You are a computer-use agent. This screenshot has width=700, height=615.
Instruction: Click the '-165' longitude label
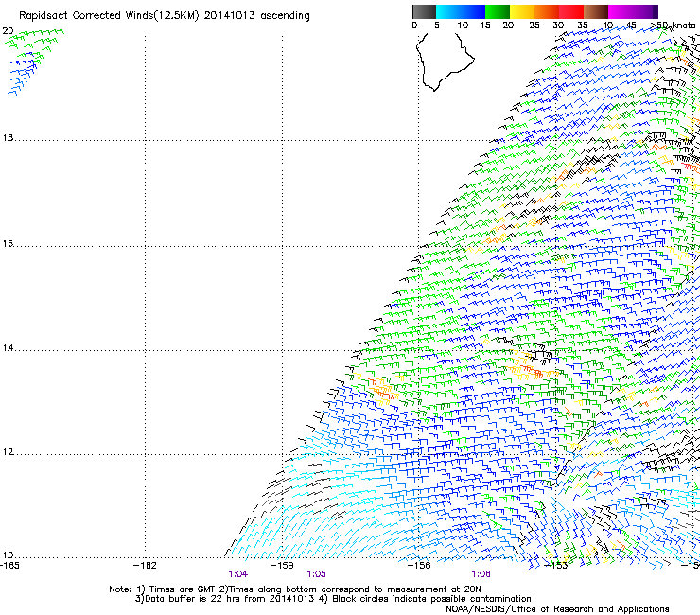pyautogui.click(x=9, y=566)
